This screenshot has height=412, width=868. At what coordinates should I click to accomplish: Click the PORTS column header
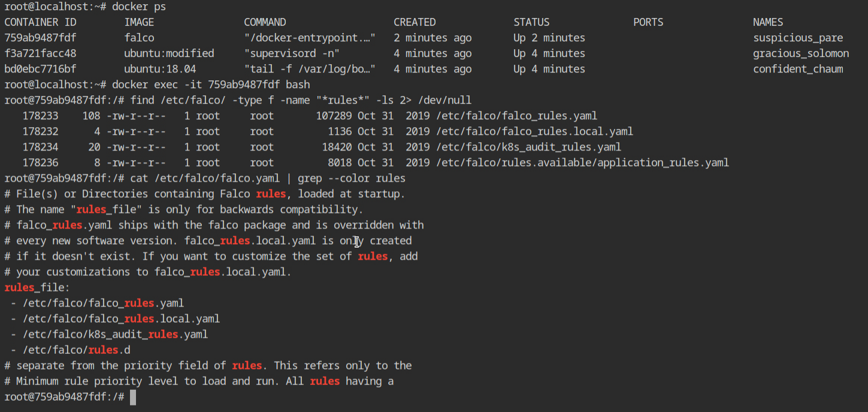coord(648,22)
